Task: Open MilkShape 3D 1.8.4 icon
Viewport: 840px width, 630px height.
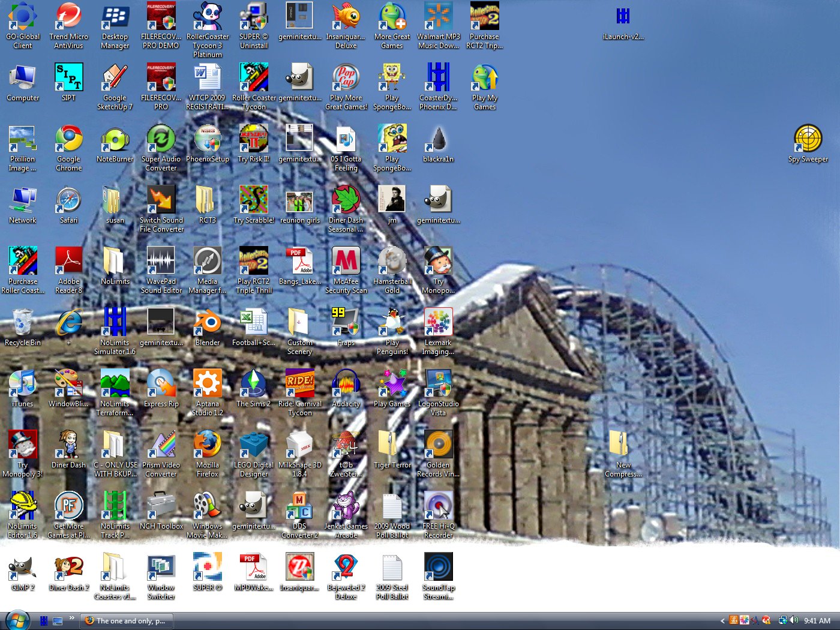Action: click(x=300, y=454)
